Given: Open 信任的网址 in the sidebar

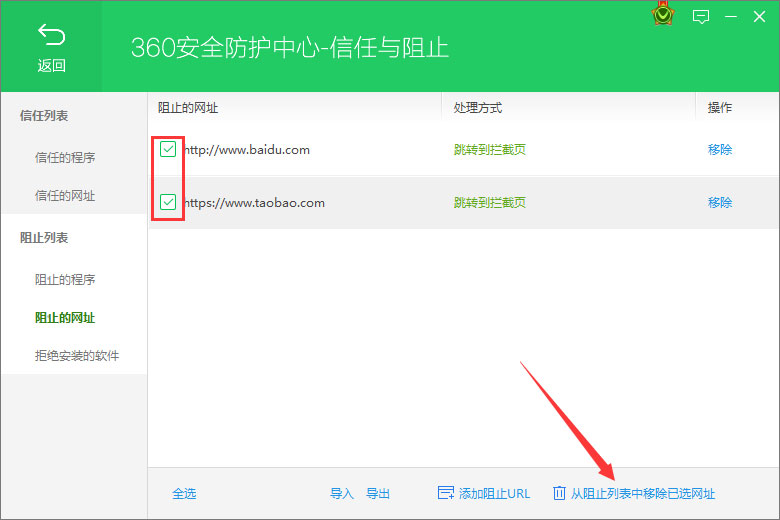Looking at the screenshot, I should [x=65, y=196].
